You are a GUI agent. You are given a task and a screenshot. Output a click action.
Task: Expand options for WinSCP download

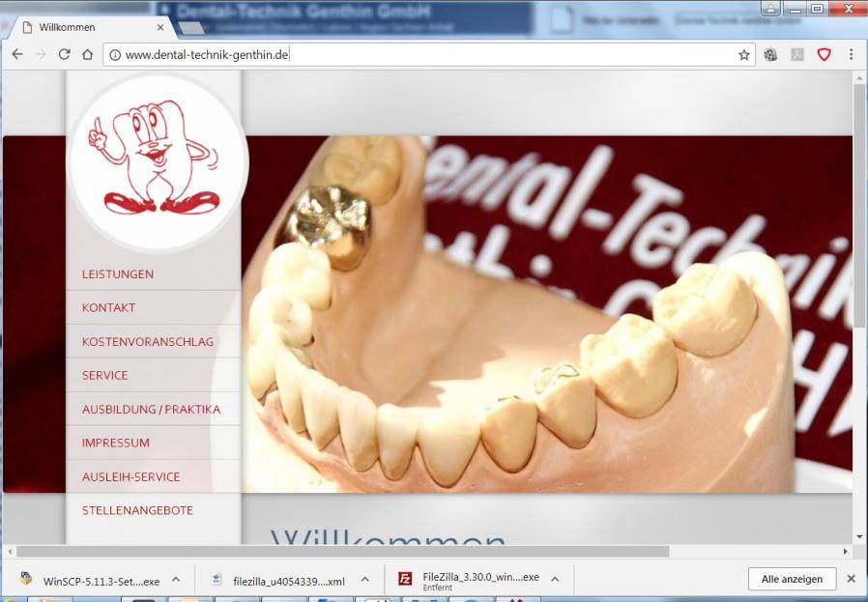176,580
